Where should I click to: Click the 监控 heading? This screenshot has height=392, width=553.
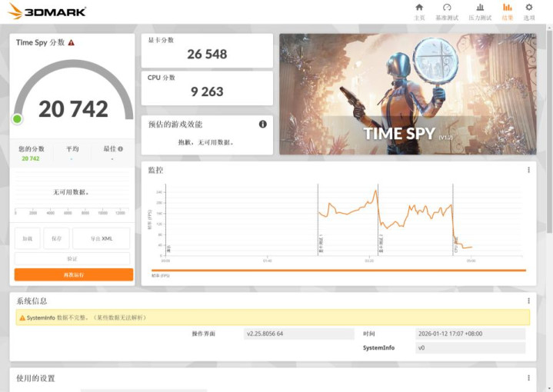pyautogui.click(x=155, y=171)
